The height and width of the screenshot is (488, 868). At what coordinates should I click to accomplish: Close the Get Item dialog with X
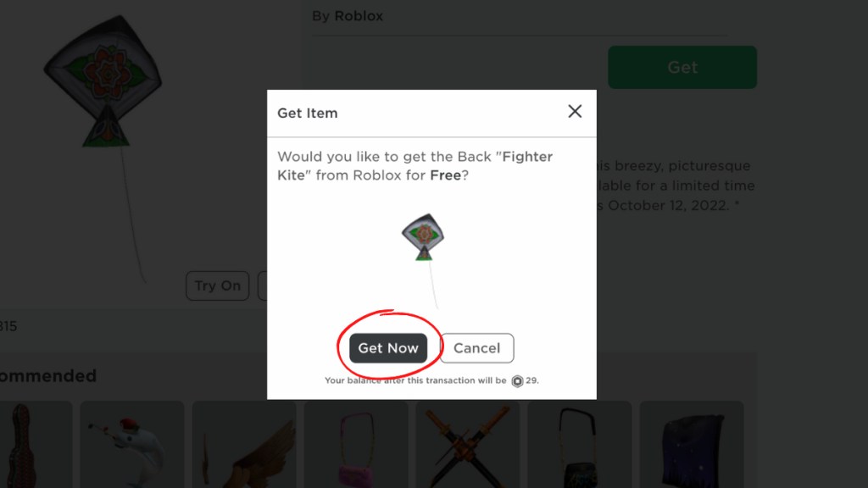[575, 111]
